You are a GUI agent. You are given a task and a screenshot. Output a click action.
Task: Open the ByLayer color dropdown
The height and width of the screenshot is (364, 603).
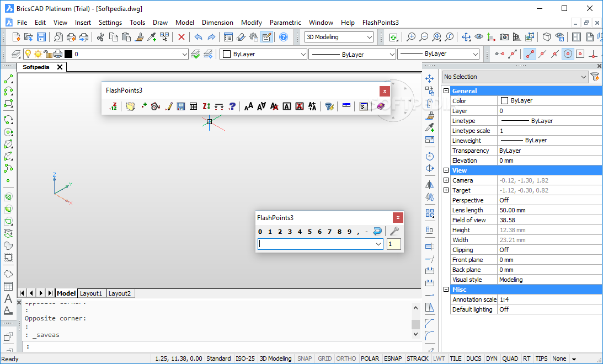click(263, 54)
